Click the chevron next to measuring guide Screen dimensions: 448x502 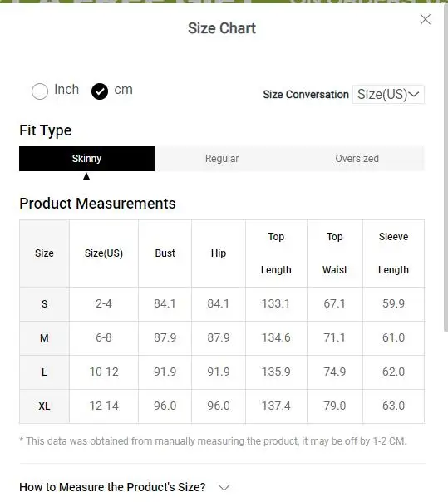coord(224,487)
